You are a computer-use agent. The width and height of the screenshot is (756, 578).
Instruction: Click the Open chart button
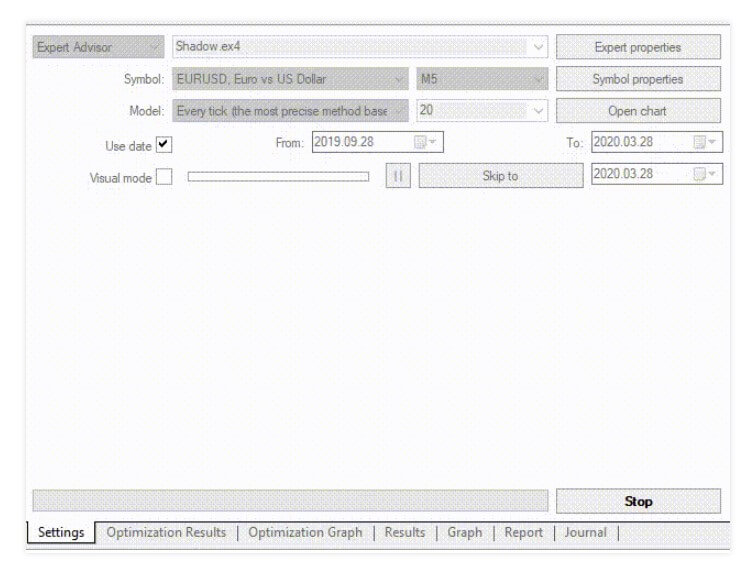click(638, 111)
